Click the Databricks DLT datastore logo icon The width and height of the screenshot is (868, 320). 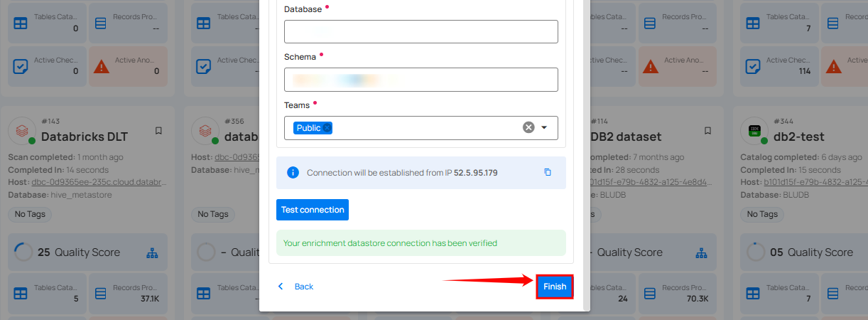pyautogui.click(x=21, y=130)
